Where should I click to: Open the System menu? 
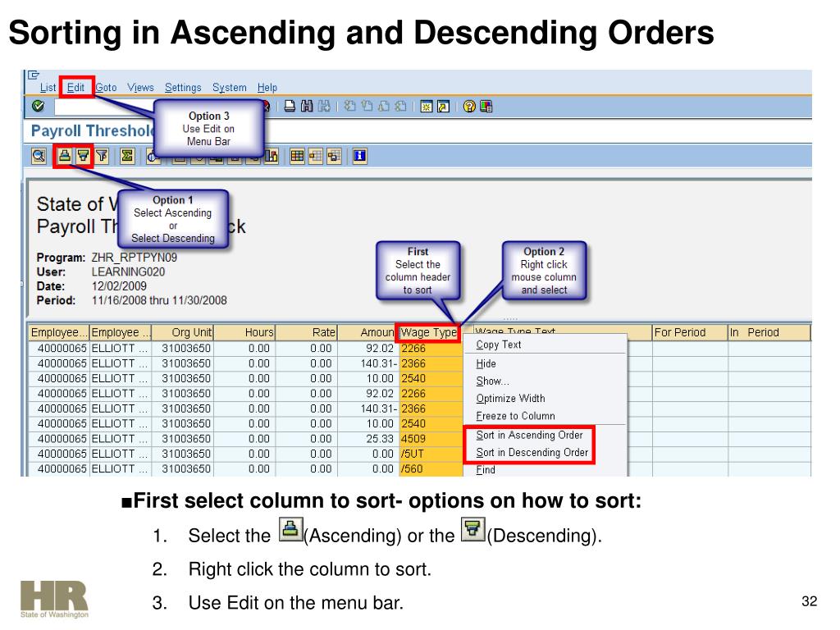pyautogui.click(x=230, y=87)
